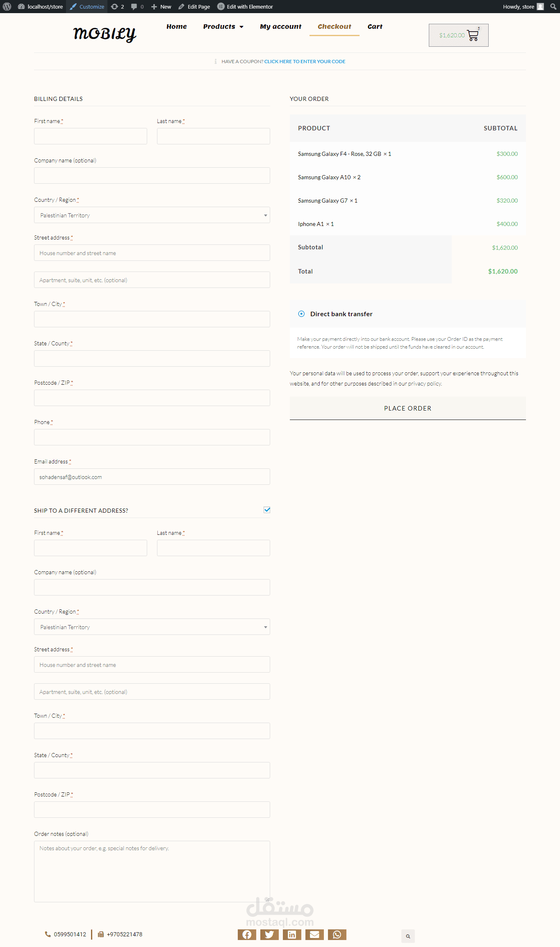Image resolution: width=560 pixels, height=947 pixels.
Task: Focus the shipping State / County field
Action: pos(152,770)
